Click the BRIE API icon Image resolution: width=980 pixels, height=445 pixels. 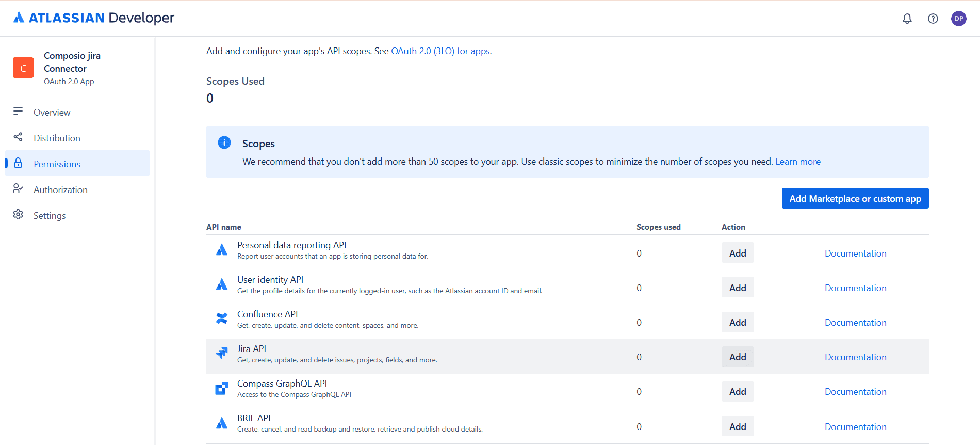click(222, 423)
